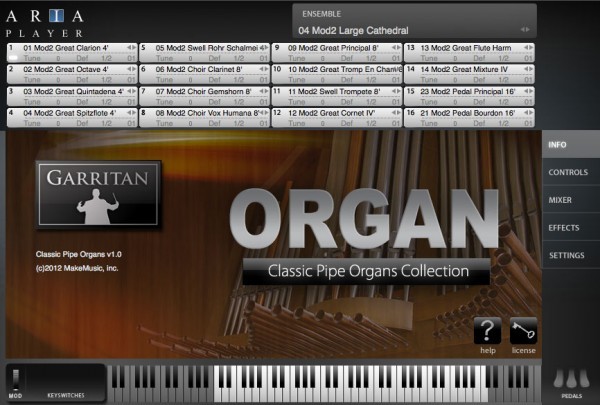Select the 05 Mod2 Swell Rohr Schalmei slot name
This screenshot has height=405, width=600.
[207, 48]
